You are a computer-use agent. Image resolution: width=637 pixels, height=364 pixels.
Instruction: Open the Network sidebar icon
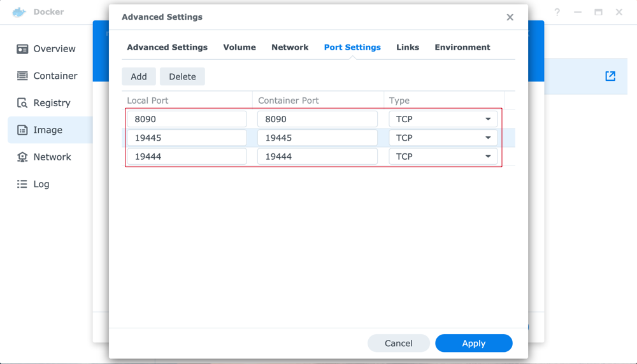[x=22, y=157]
